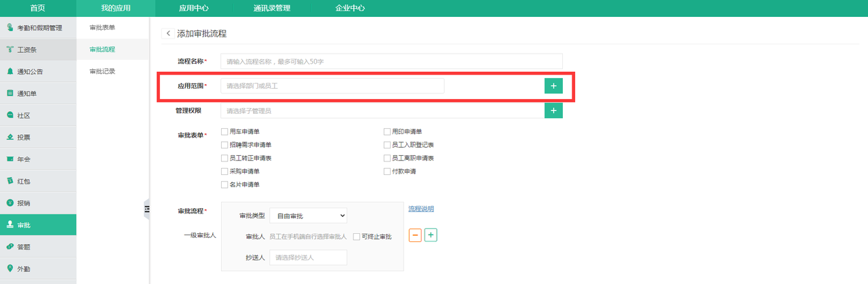Focus the 抄送人 selection field
868x284 pixels.
pos(309,258)
